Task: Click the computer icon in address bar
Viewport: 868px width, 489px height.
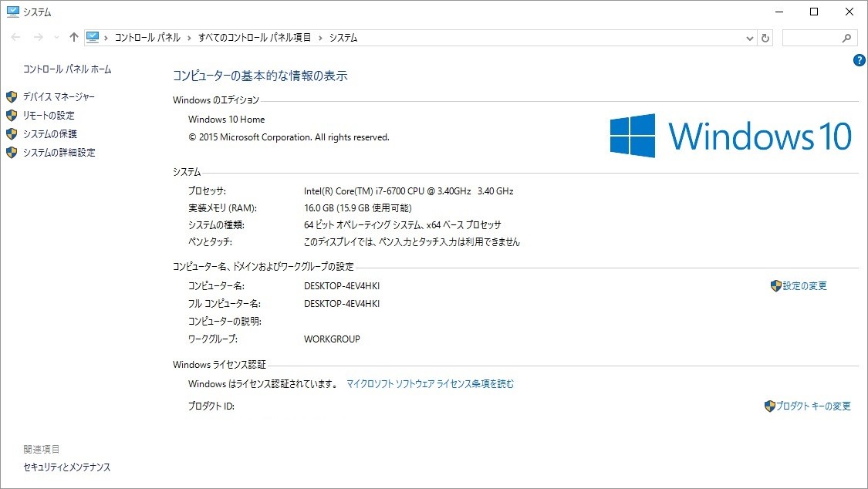Action: (x=93, y=37)
